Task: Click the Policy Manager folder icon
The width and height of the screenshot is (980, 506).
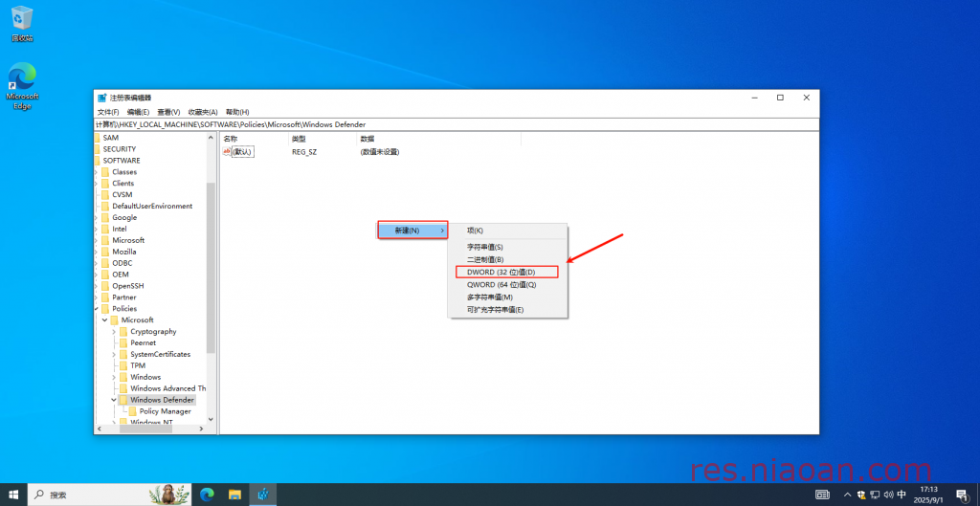Action: pyautogui.click(x=132, y=411)
